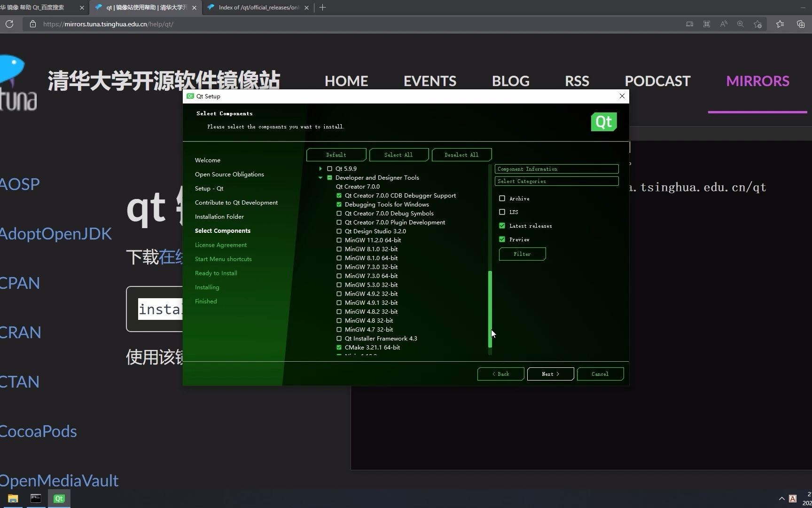Open RSS in the tuna site menu
The height and width of the screenshot is (508, 812).
tap(577, 81)
